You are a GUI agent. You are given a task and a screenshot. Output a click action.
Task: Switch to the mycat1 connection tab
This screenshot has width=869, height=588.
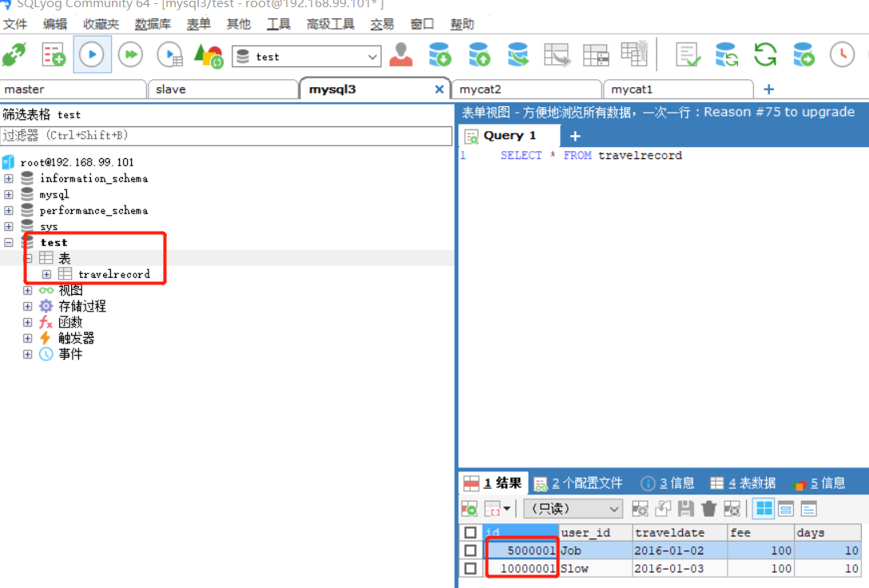[x=678, y=89]
